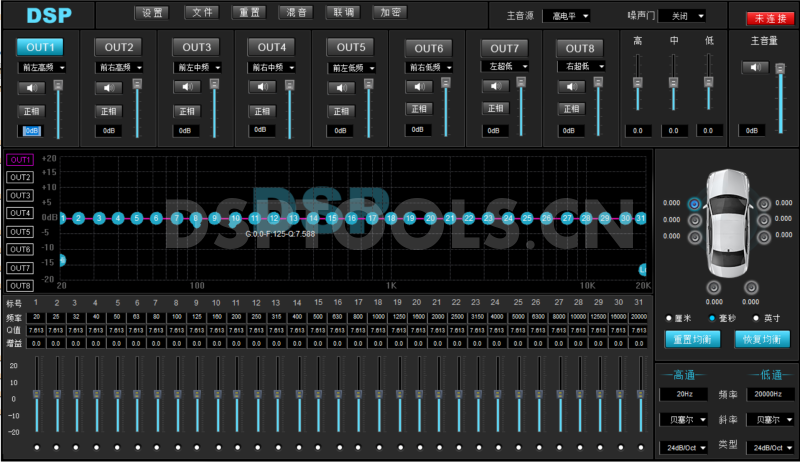
Task: Switch to OUT3 in the EQ channel list
Action: (20, 196)
